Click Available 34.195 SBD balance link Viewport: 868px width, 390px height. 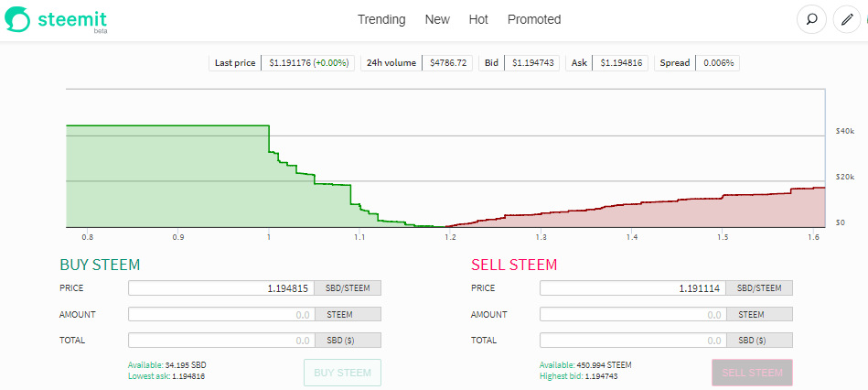(167, 365)
